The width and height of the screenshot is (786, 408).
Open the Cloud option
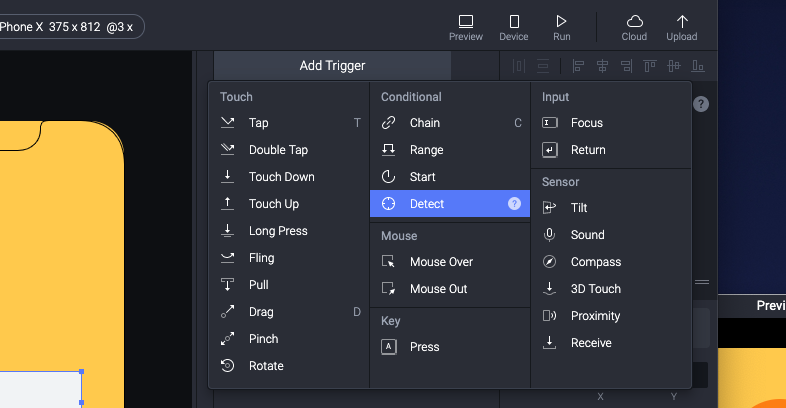click(x=634, y=28)
